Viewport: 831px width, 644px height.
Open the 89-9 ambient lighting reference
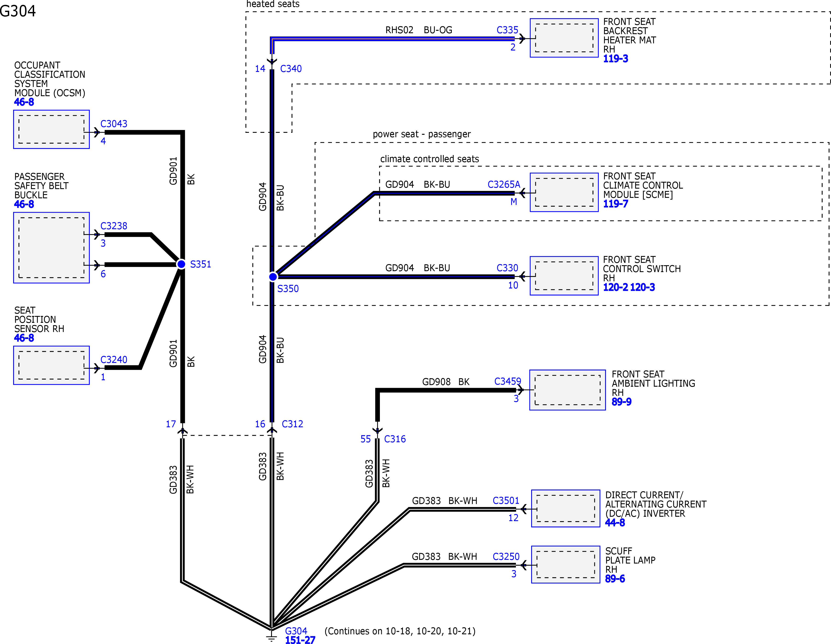[x=621, y=401]
